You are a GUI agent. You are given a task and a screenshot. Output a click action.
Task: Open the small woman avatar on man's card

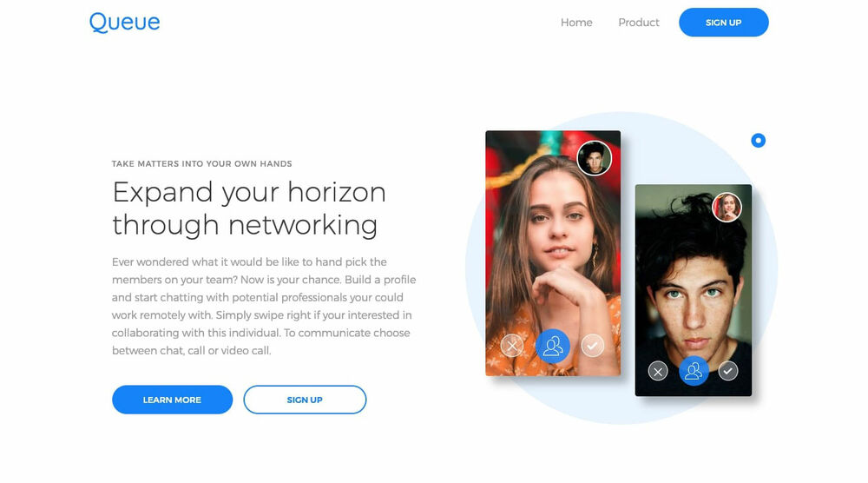pos(727,207)
